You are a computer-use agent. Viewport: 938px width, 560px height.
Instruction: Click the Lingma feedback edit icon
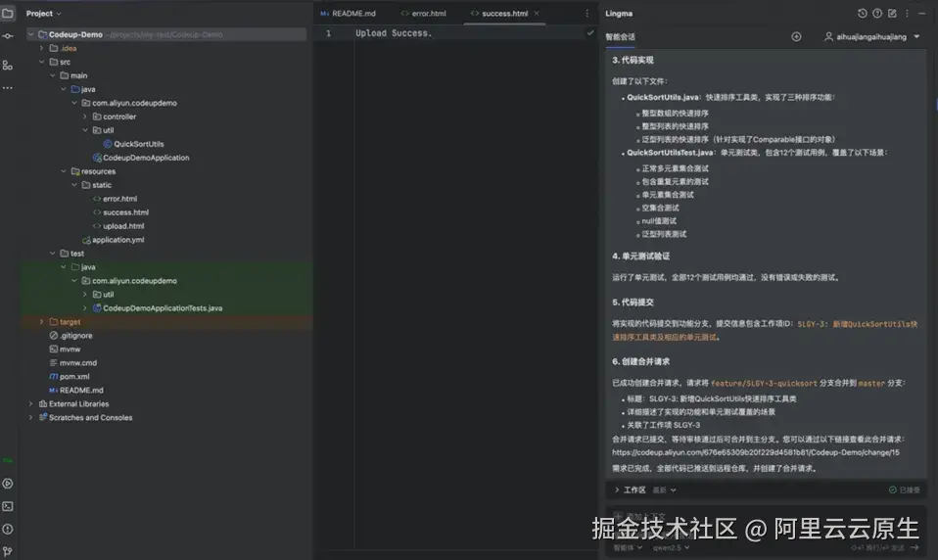point(892,13)
